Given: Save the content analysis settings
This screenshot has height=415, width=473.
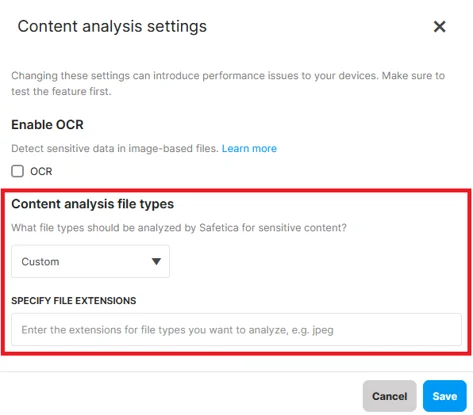Looking at the screenshot, I should pyautogui.click(x=445, y=396).
